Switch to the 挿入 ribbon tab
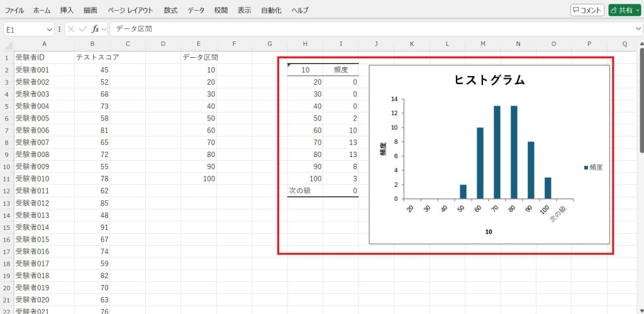The height and width of the screenshot is (314, 644). (x=67, y=11)
